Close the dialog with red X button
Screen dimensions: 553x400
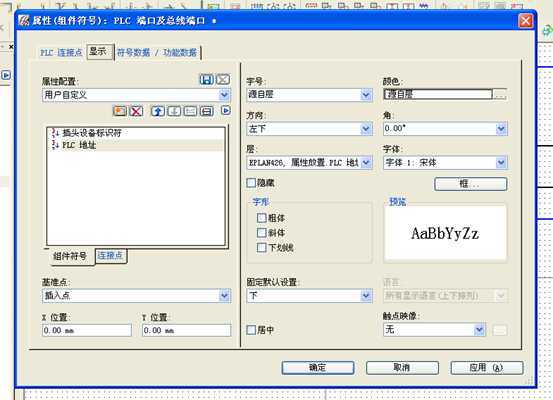pyautogui.click(x=525, y=21)
